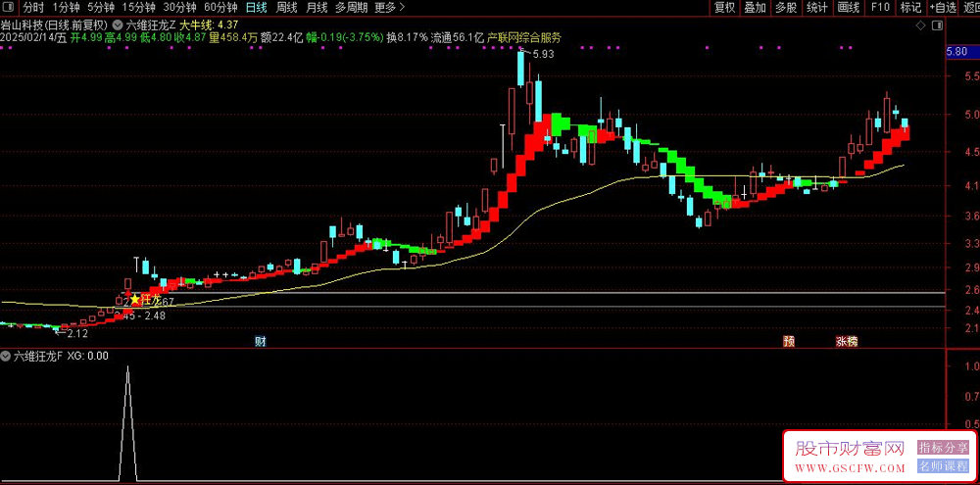Viewport: 980px width, 485px height.
Task: Click the white XG signal spike
Action: point(128,423)
